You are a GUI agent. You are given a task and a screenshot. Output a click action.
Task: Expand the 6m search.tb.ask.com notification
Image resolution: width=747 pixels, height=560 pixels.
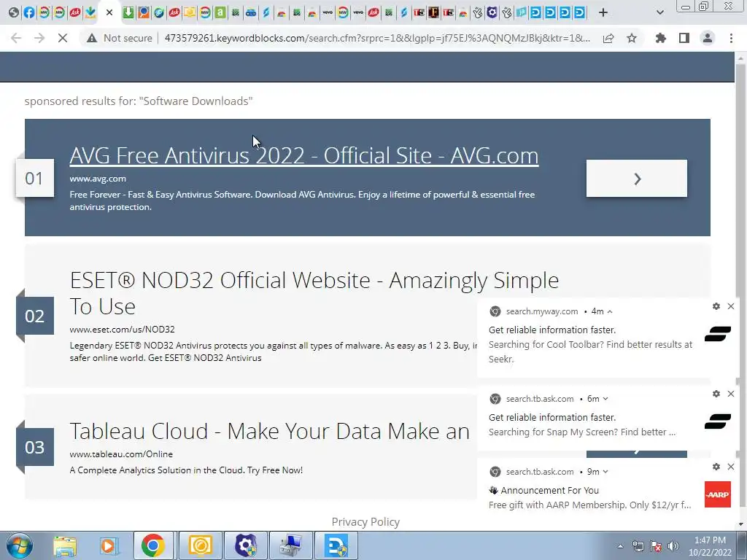605,399
